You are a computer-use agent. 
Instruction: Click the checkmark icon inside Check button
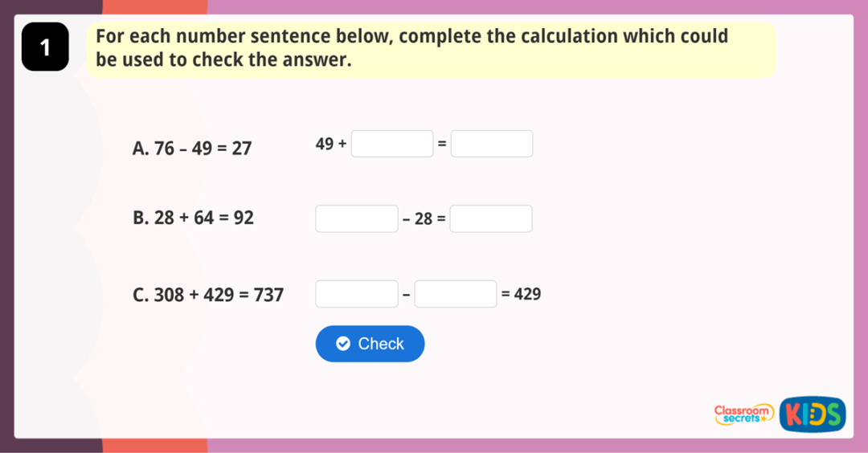click(343, 344)
